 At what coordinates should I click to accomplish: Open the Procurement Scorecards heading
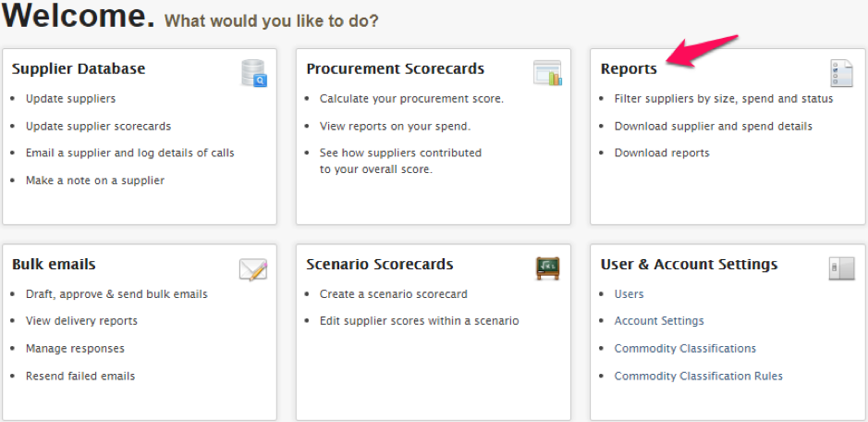[x=396, y=68]
